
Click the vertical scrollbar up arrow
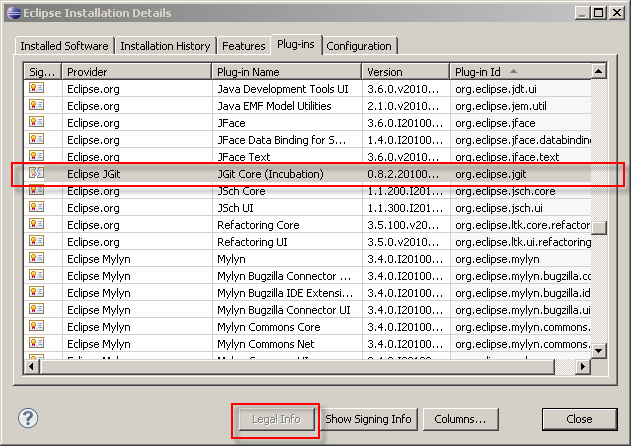[x=598, y=71]
